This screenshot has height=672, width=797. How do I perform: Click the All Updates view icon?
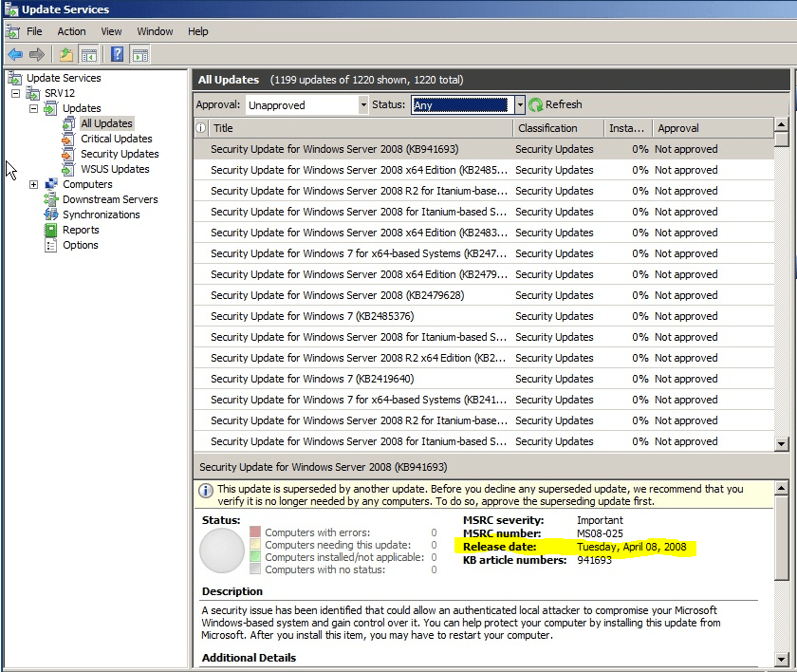click(68, 123)
